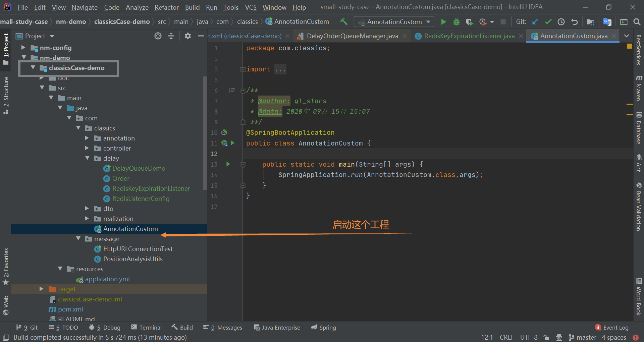Open the Refactor menu
The width and height of the screenshot is (644, 342).
166,7
